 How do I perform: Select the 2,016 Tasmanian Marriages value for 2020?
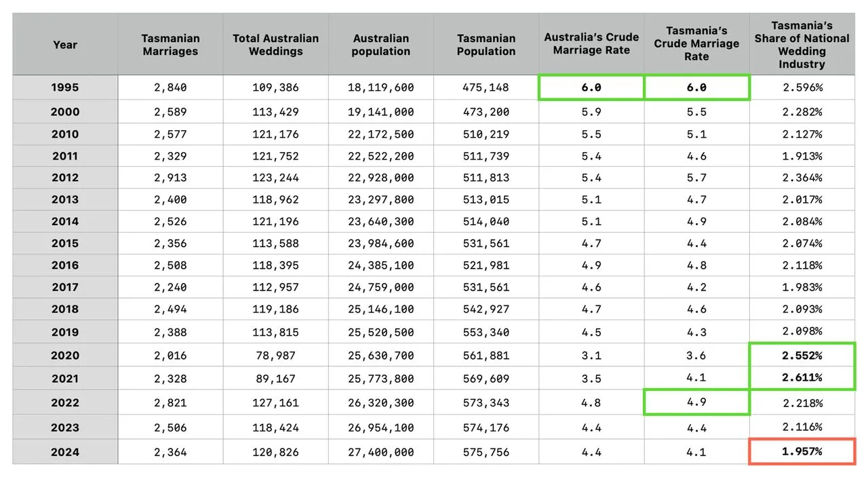(170, 355)
